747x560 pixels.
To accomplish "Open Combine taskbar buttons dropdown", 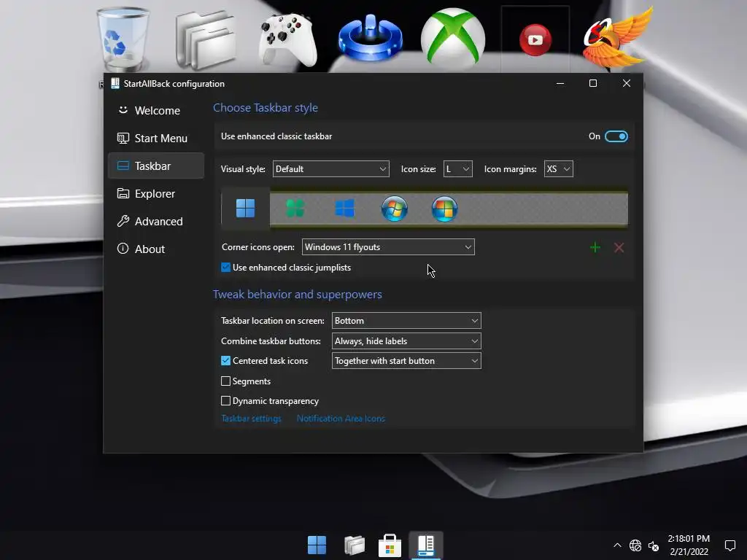I will point(406,341).
